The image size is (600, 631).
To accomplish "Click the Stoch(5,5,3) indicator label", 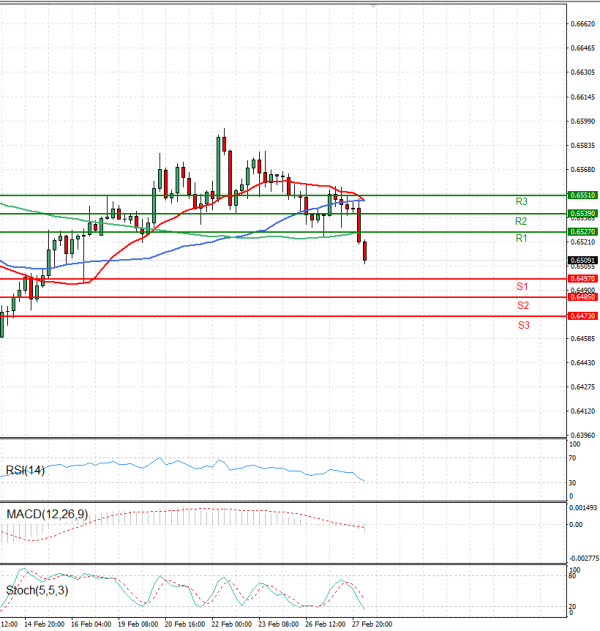I will tap(37, 590).
